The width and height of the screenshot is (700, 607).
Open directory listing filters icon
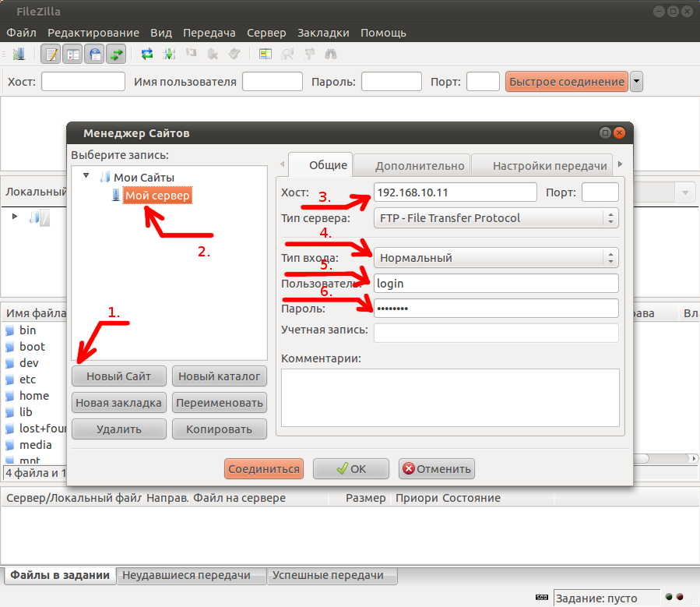coord(266,55)
